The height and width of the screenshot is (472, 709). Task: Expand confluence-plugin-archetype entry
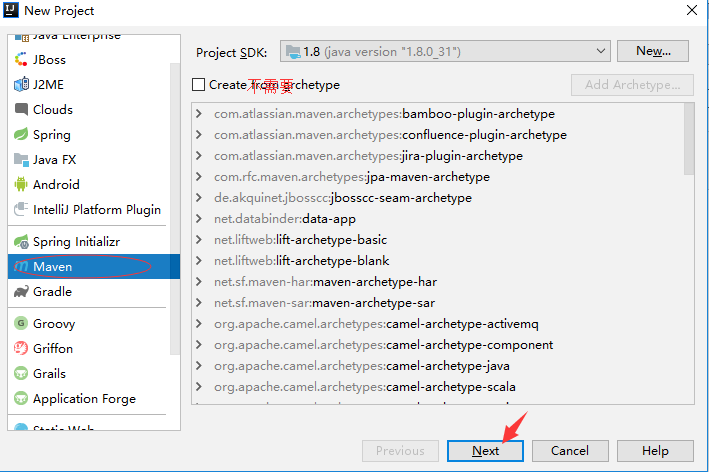click(199, 135)
